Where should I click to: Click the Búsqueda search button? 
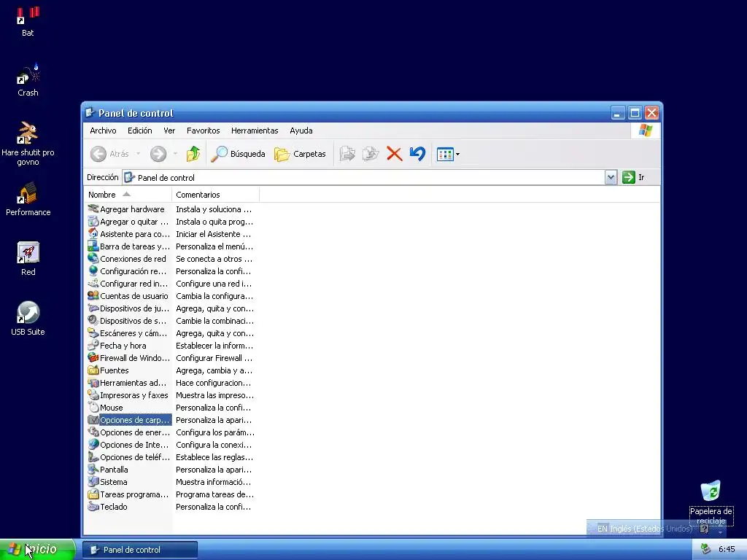pos(239,153)
